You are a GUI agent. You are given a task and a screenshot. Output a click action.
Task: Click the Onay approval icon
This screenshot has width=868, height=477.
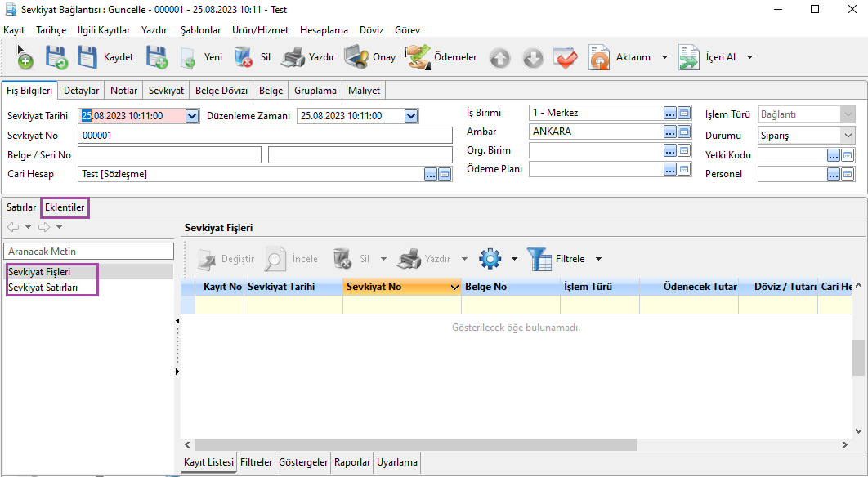coord(356,57)
